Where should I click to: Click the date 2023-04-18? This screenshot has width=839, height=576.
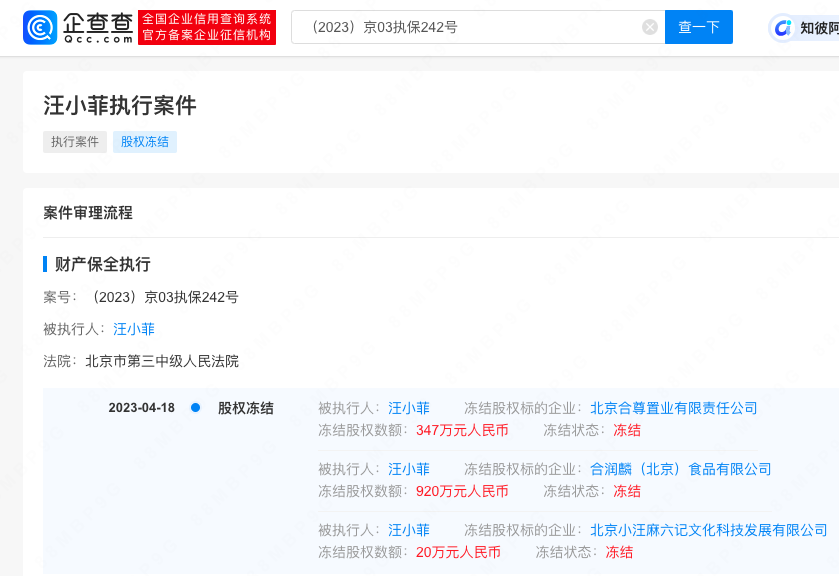142,408
